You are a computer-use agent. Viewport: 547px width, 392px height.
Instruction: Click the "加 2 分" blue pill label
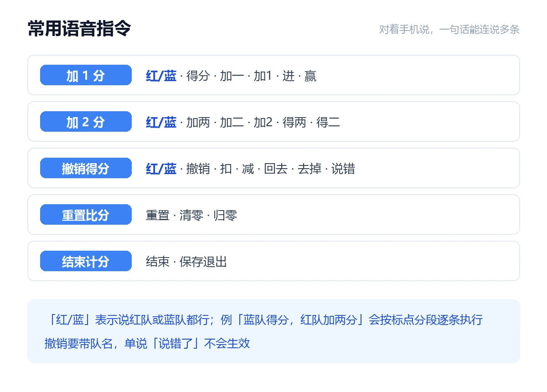[86, 122]
